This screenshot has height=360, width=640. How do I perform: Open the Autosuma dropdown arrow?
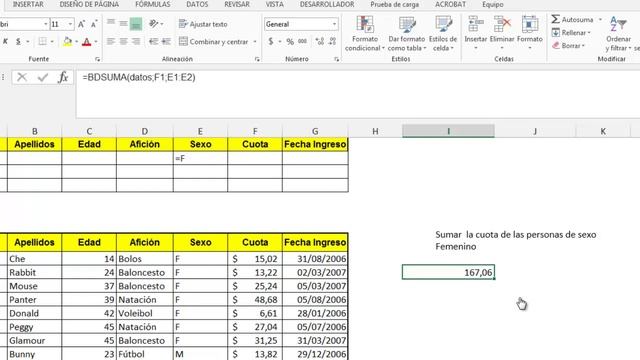coord(600,20)
